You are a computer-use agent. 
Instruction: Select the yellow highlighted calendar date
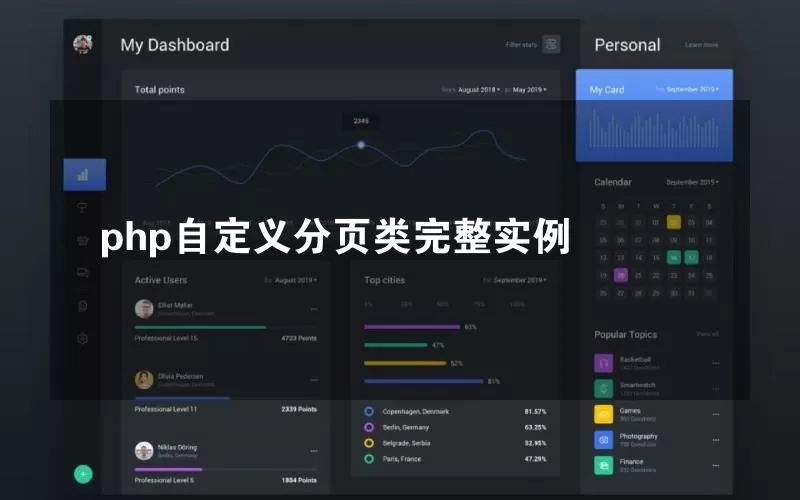(673, 222)
